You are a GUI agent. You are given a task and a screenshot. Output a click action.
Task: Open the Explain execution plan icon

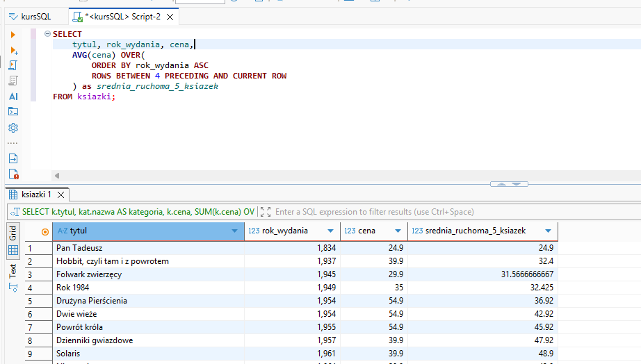coord(13,81)
